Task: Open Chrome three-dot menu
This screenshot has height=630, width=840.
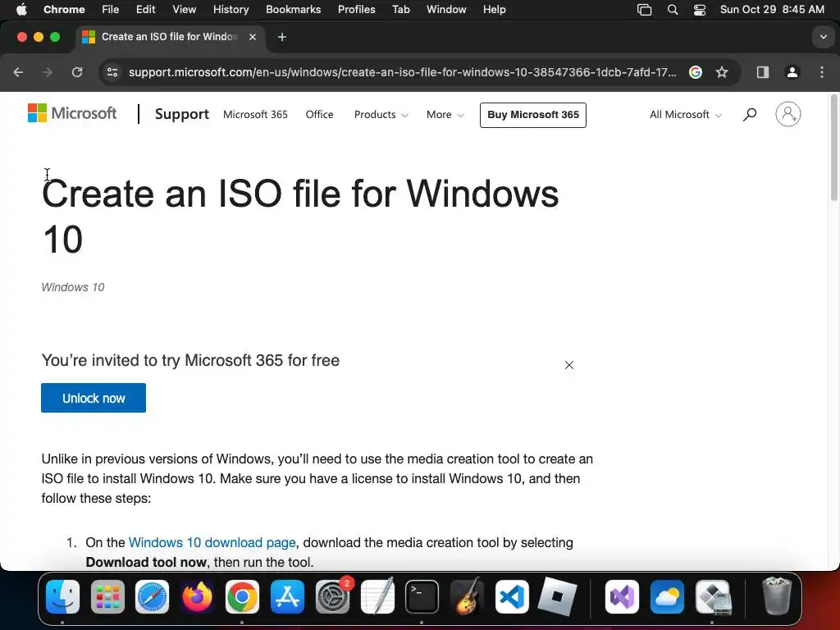Action: coord(822,72)
